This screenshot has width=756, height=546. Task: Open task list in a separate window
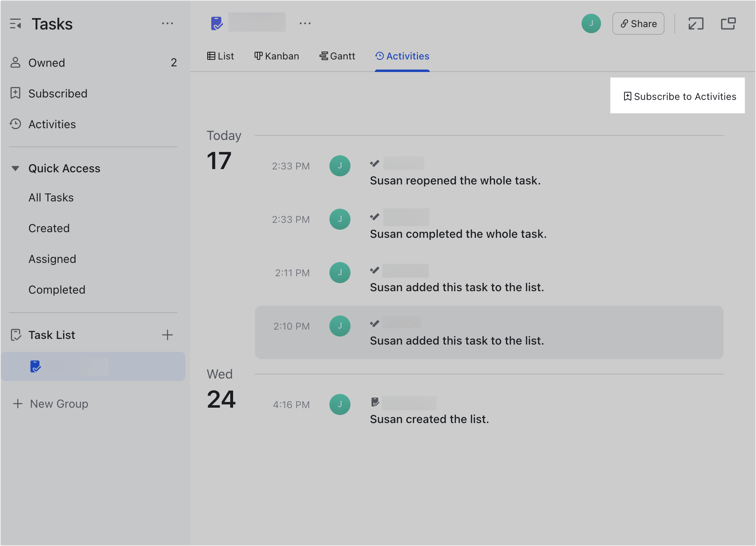(728, 23)
